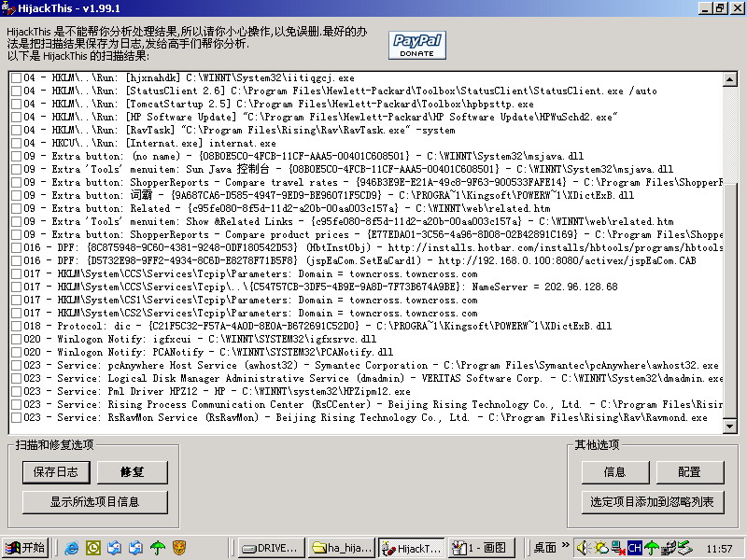The image size is (747, 560).
Task: Open the Start (开始) menu
Action: [27, 548]
